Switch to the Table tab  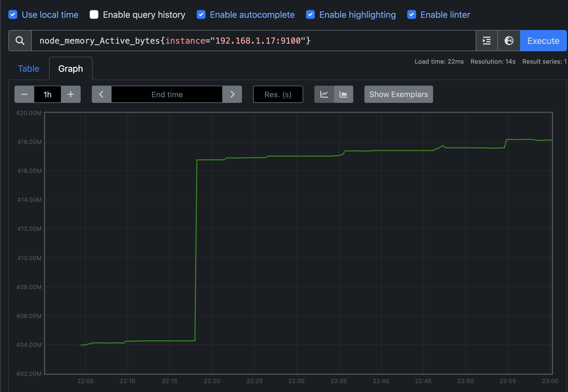(29, 69)
